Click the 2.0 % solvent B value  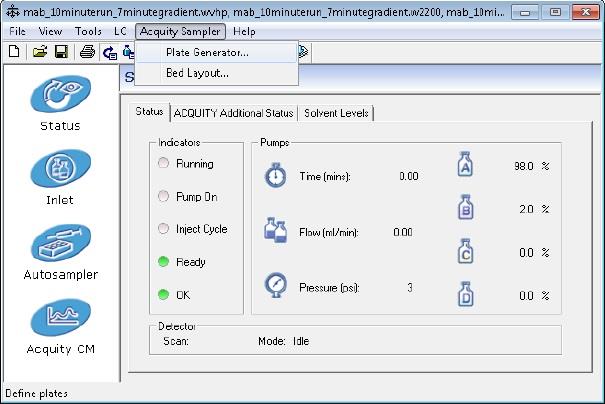[x=534, y=209]
